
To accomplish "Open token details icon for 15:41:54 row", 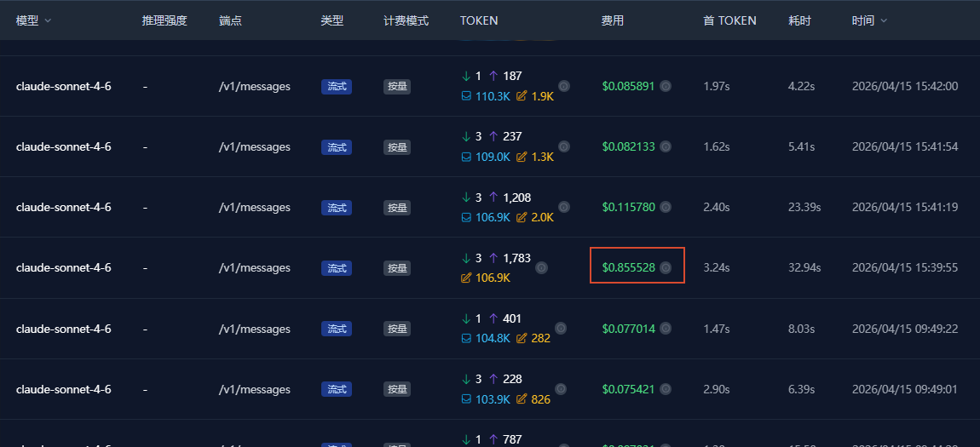I will point(564,146).
